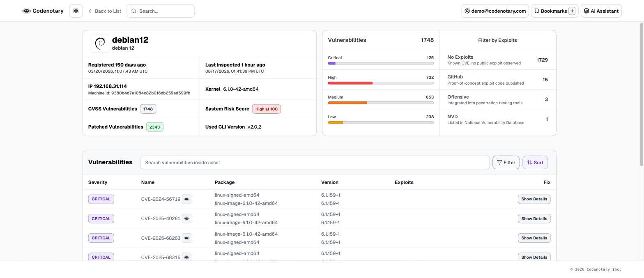Screen dimensions: 644x278
Task: Click the Codenotary logo
Action: [43, 11]
